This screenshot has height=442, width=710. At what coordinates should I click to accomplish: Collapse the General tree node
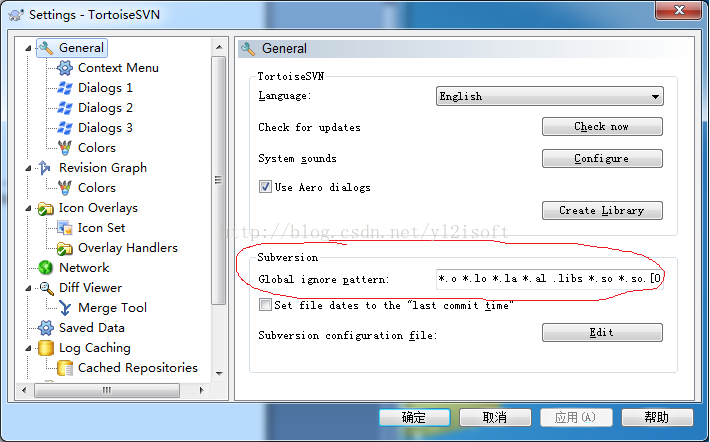pos(28,48)
